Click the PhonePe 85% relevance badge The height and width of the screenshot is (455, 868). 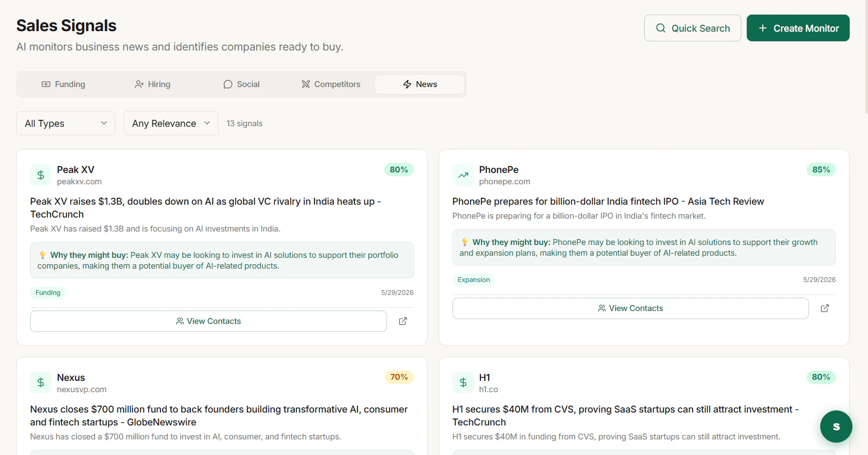[x=821, y=170]
